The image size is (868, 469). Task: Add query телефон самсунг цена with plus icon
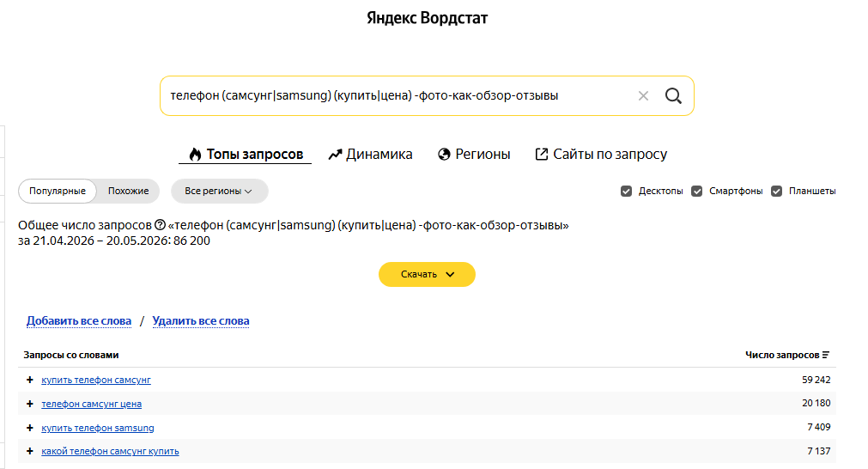coord(30,404)
